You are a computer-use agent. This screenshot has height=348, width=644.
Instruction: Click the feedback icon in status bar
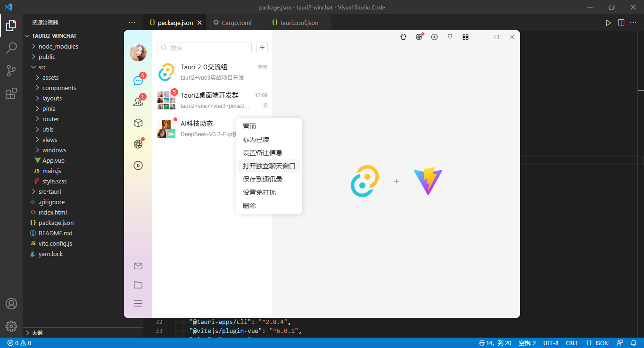pyautogui.click(x=620, y=343)
